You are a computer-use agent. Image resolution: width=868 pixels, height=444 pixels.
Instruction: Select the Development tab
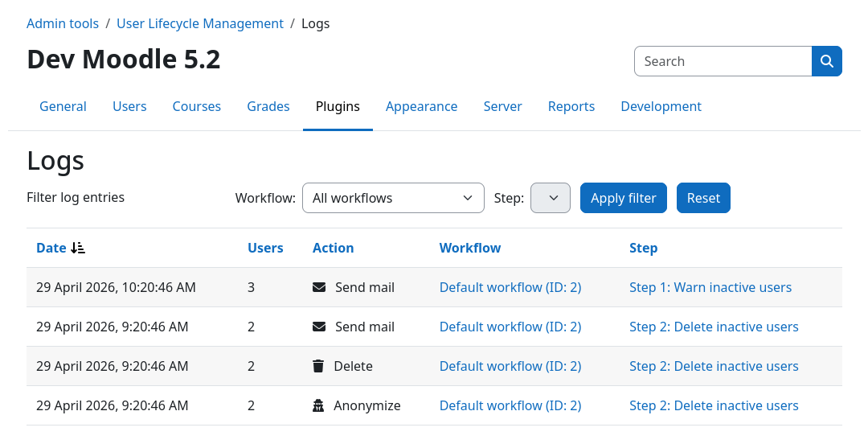pos(661,107)
